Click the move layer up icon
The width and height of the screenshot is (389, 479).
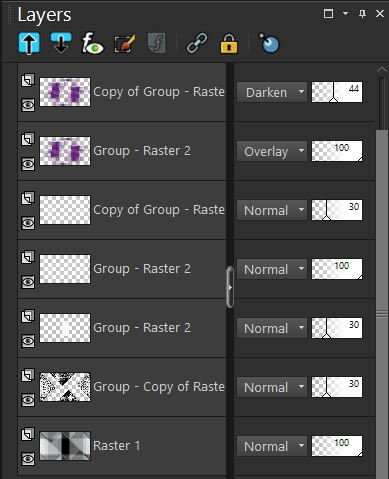click(x=29, y=43)
